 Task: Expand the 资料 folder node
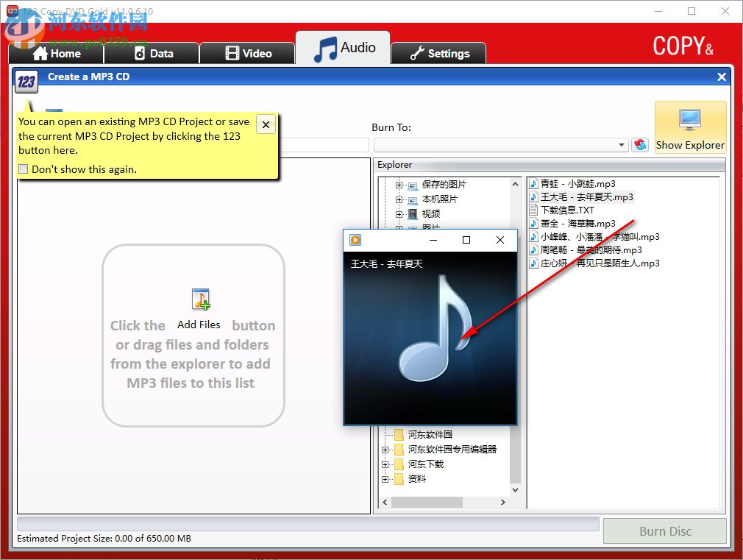pos(385,479)
